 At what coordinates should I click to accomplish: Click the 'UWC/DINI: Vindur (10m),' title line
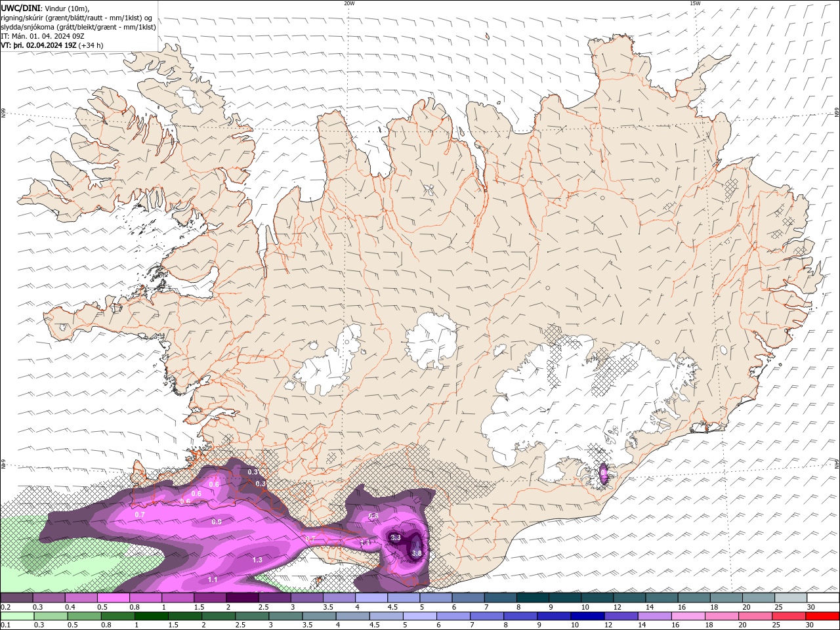pyautogui.click(x=45, y=8)
